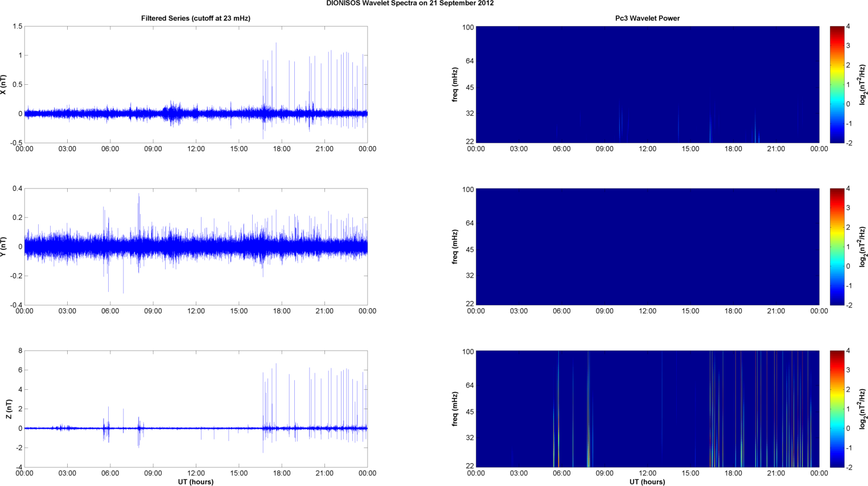The image size is (868, 486).
Task: Click the '0' tick on the middle colorbar
Action: pyautogui.click(x=848, y=266)
